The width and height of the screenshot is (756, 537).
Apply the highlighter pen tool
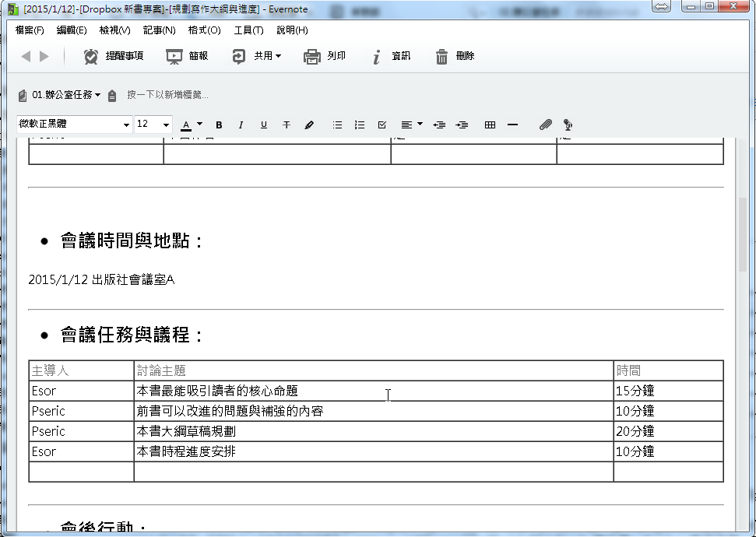tap(309, 125)
